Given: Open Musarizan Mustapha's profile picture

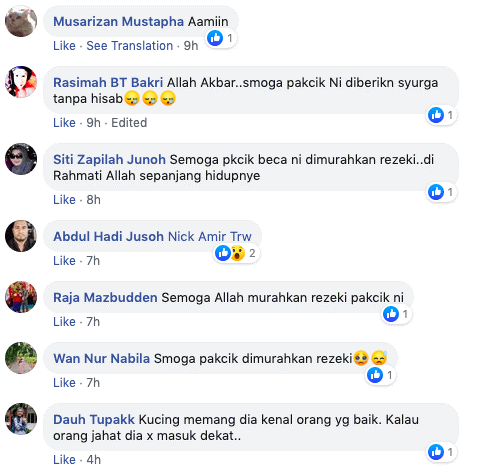Looking at the screenshot, I should coord(21,21).
